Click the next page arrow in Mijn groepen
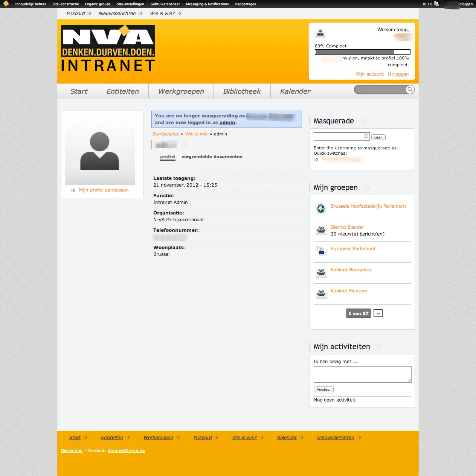Screen dimensions: 476x476 [x=378, y=313]
